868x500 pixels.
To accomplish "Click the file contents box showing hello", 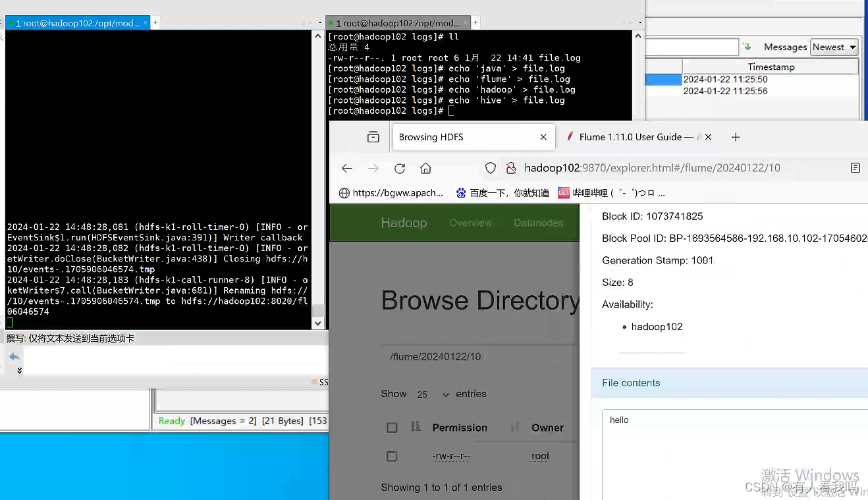I will [x=735, y=455].
